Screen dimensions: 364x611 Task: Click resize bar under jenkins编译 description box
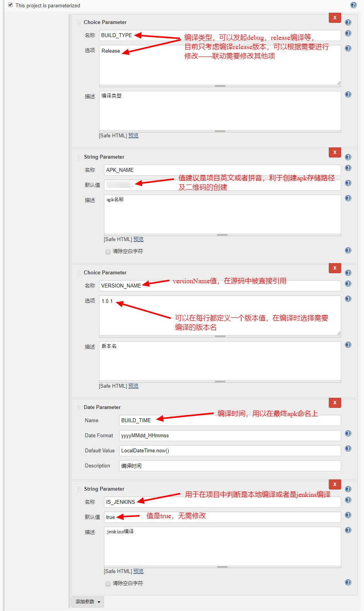point(222,567)
